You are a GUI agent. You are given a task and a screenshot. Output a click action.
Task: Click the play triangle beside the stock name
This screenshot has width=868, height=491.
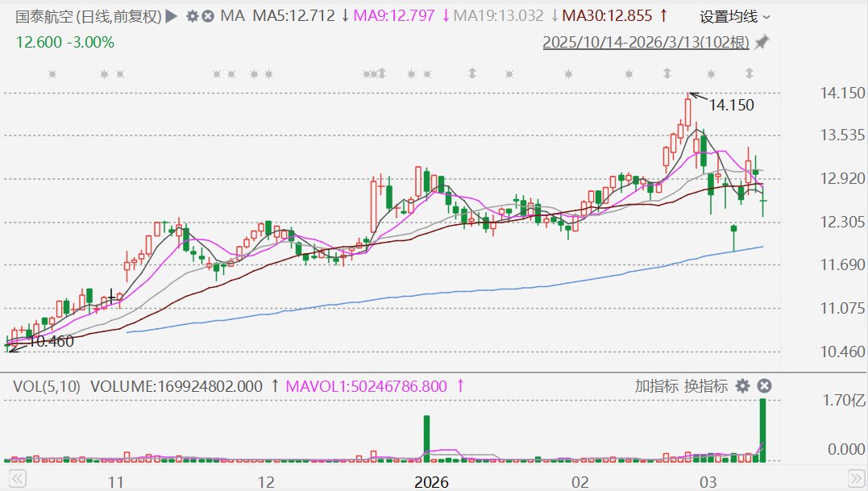click(x=172, y=16)
